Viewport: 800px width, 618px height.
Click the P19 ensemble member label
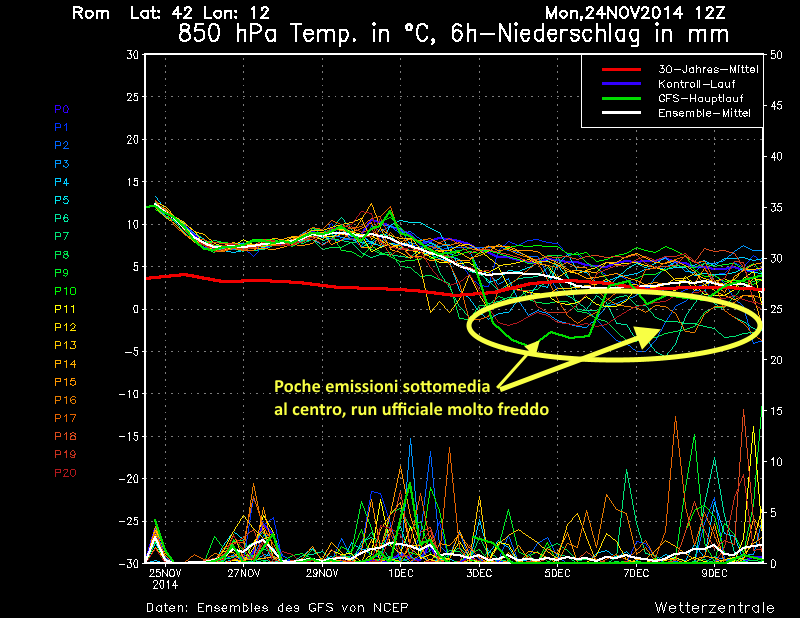pyautogui.click(x=65, y=454)
